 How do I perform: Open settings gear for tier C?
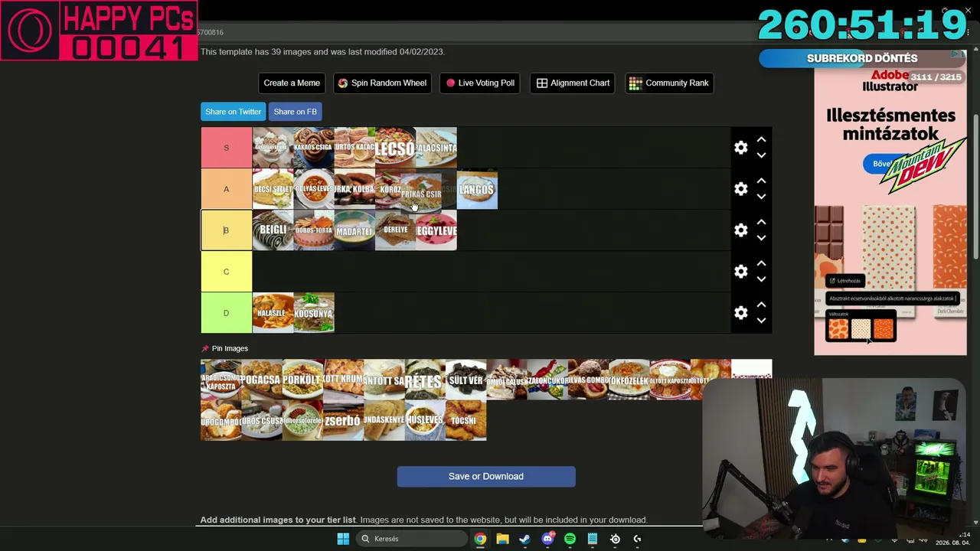(x=740, y=272)
